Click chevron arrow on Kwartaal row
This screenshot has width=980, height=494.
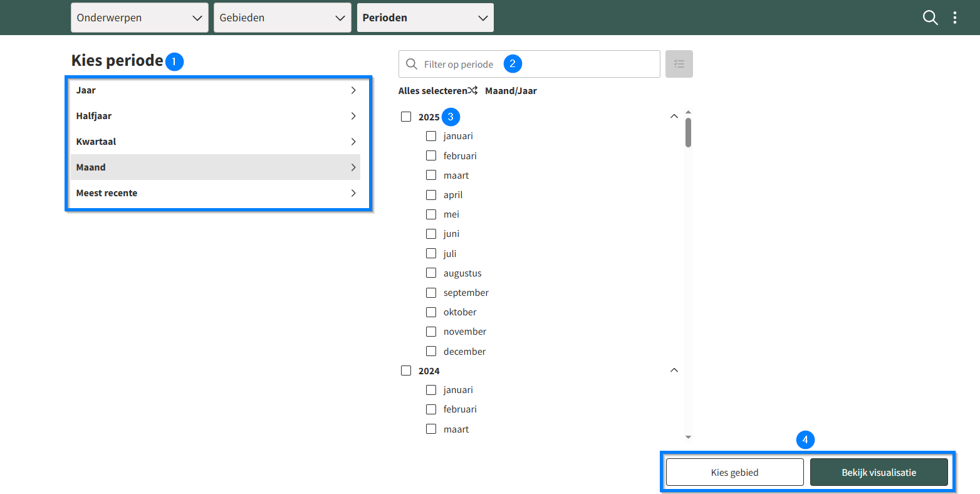(x=353, y=142)
